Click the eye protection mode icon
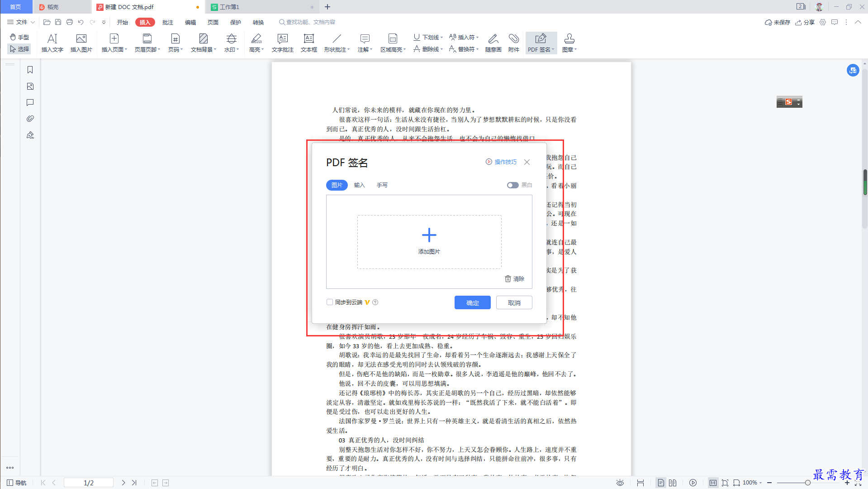The width and height of the screenshot is (868, 489). 620,483
